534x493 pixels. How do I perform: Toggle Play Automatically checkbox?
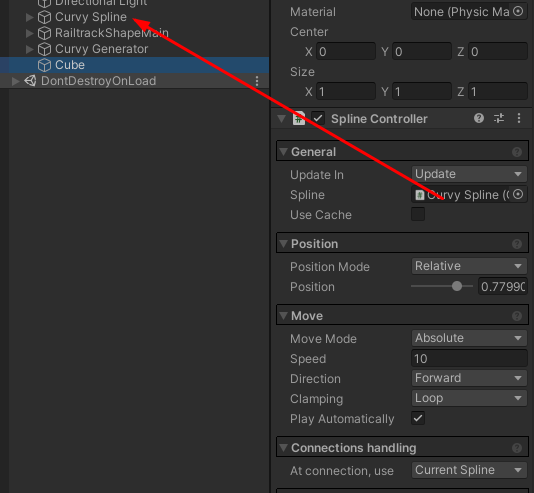tap(418, 418)
